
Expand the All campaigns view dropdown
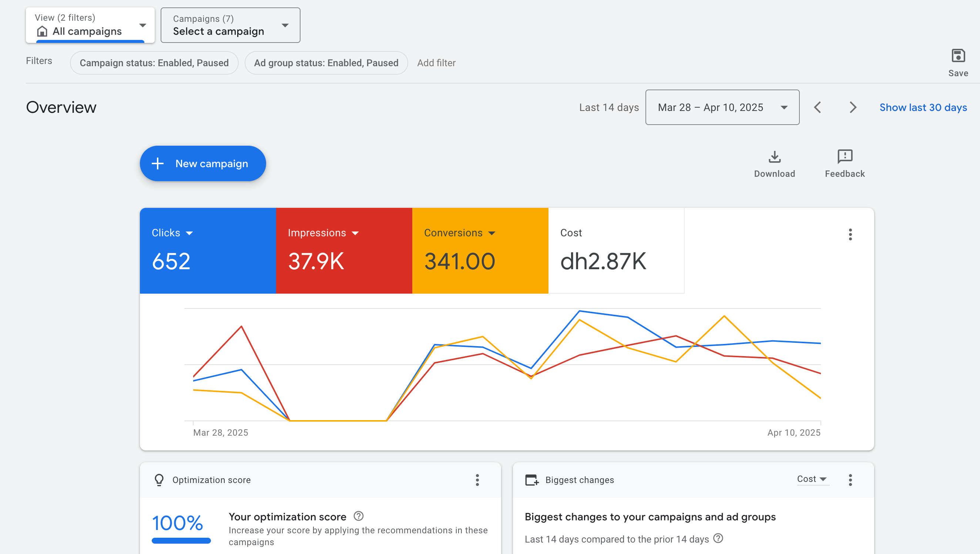(90, 25)
